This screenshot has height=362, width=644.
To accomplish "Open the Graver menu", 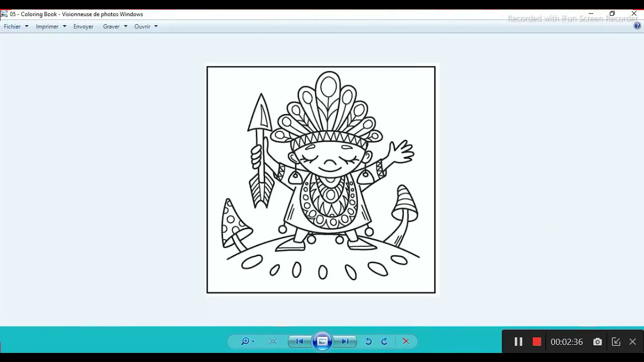I will tap(111, 27).
